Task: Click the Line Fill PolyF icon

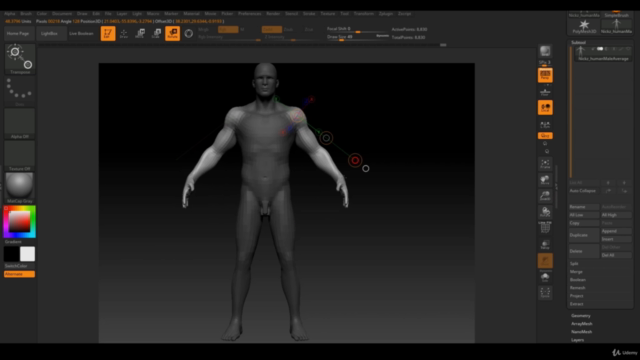Action: point(545,228)
